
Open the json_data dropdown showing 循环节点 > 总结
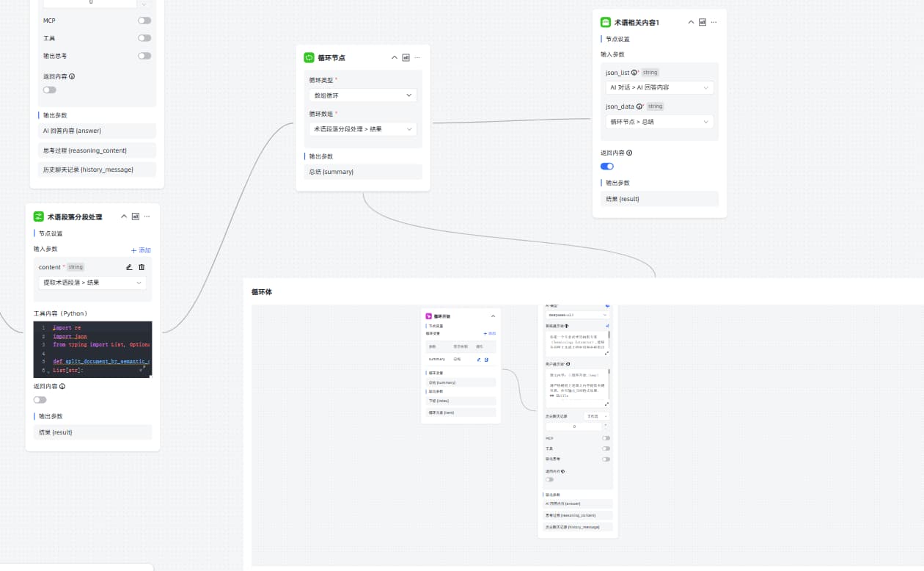[659, 122]
